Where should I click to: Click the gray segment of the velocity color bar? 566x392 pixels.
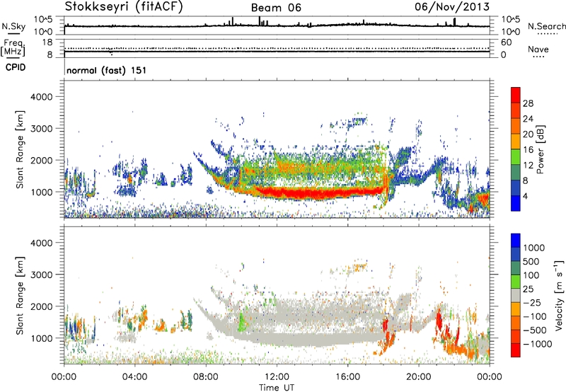point(516,295)
